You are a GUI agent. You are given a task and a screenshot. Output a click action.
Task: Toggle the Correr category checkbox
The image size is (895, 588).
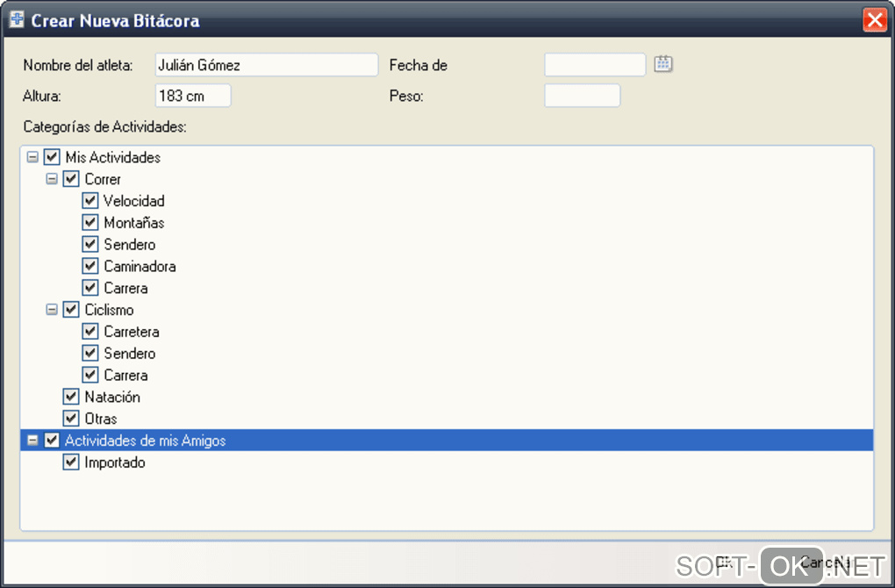click(x=71, y=179)
